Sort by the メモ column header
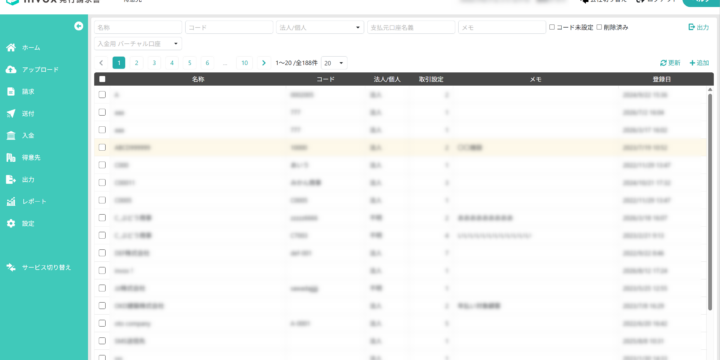 [x=535, y=79]
